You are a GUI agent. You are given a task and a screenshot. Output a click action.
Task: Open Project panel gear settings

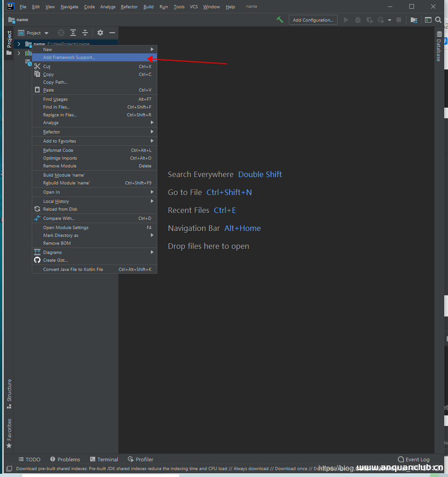pos(100,33)
